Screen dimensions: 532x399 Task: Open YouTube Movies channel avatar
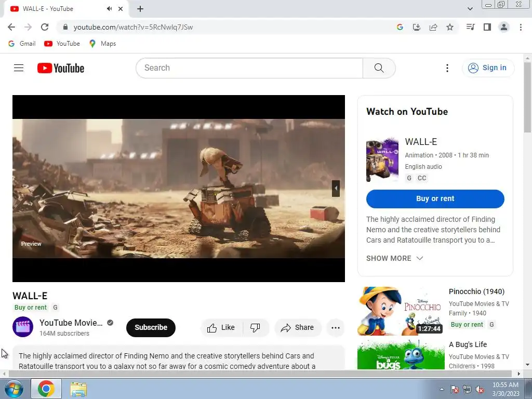coord(23,327)
